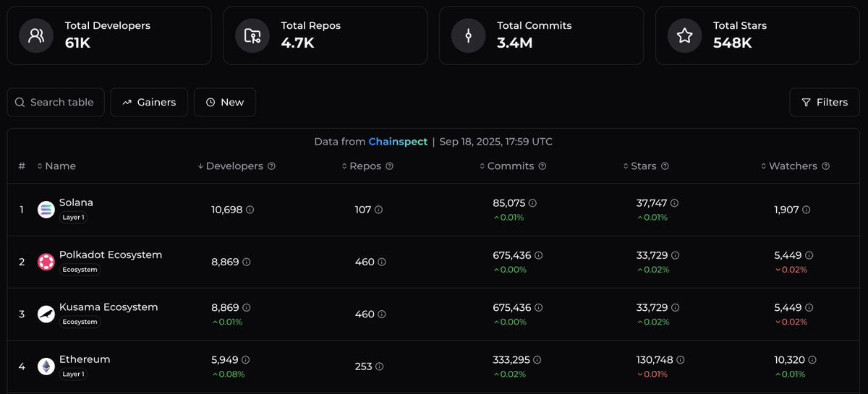Click the Polkadot Ecosystem logo icon
Image resolution: width=868 pixels, height=394 pixels.
[x=46, y=262]
